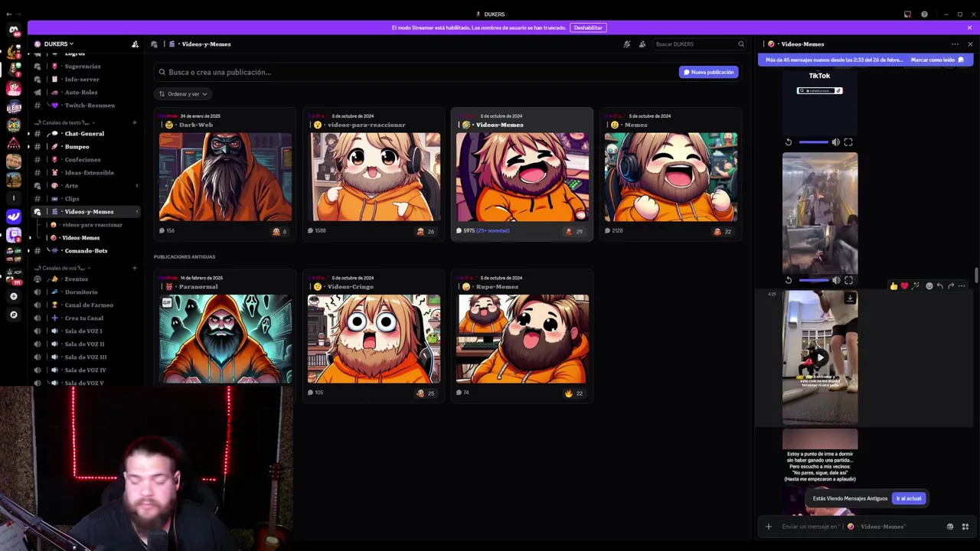Open the Memes forum post card
This screenshot has width=980, height=551.
671,175
